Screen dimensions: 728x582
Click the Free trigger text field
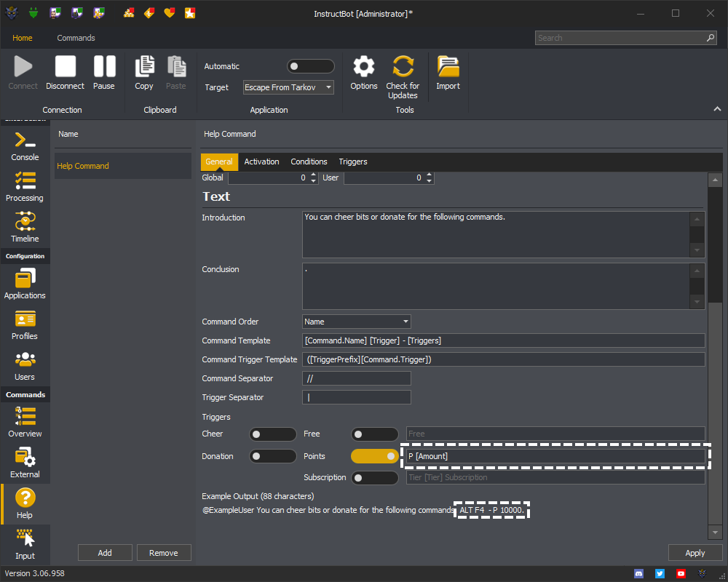[x=555, y=434]
